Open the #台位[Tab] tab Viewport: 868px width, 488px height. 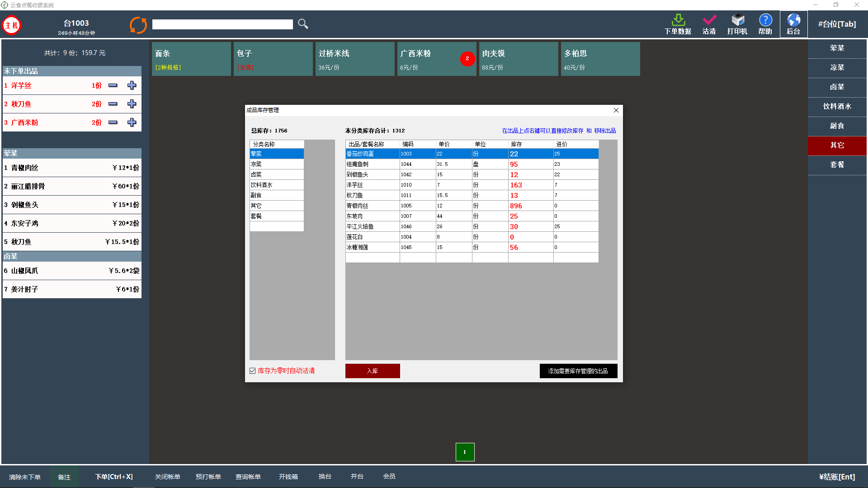[837, 24]
